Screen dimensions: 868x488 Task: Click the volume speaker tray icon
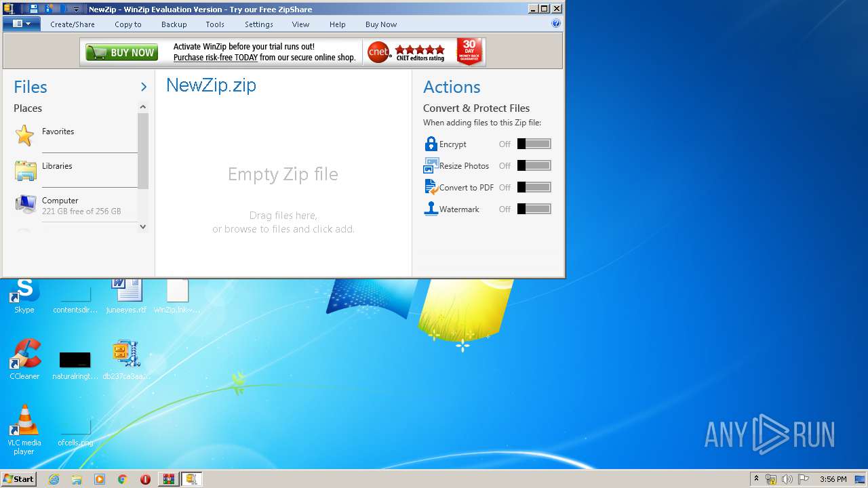[787, 479]
